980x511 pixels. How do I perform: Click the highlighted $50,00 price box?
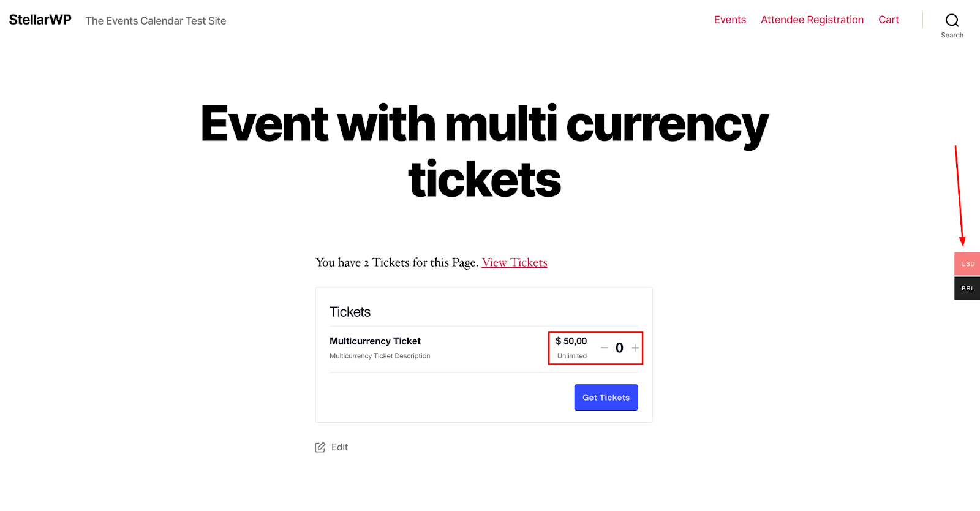[570, 341]
